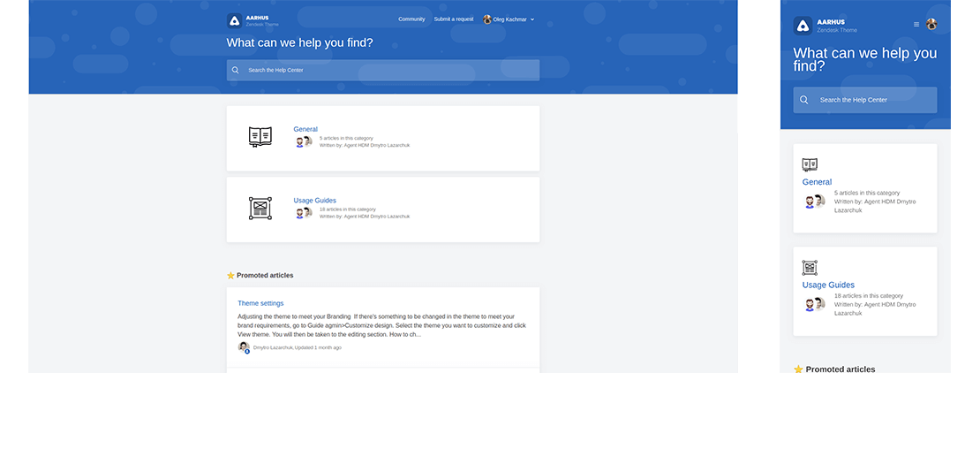
Task: Click the search magnifier icon in the mobile search bar
Action: (x=803, y=100)
